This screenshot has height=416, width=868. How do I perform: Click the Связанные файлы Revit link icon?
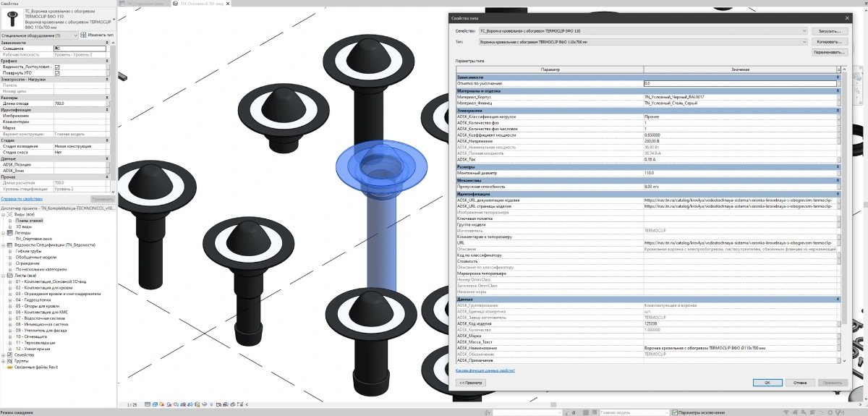tap(10, 368)
